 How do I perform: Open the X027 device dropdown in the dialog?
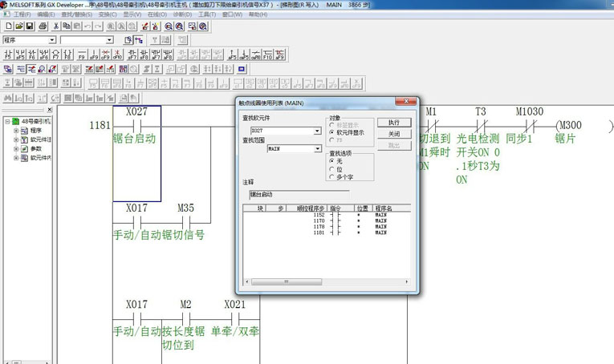pos(318,131)
